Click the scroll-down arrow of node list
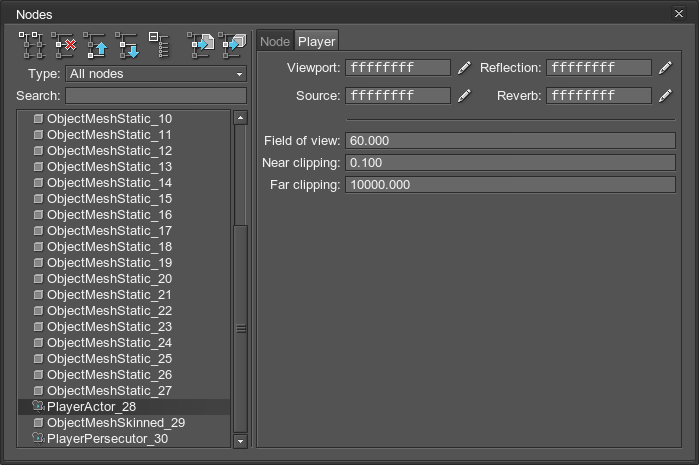This screenshot has width=699, height=465. coord(240,441)
